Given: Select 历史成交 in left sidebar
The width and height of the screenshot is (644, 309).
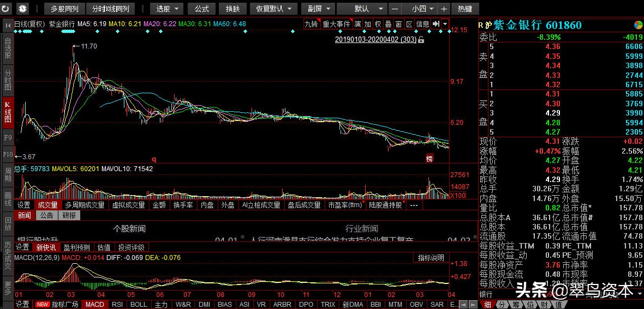Looking at the screenshot, I should (x=8, y=255).
